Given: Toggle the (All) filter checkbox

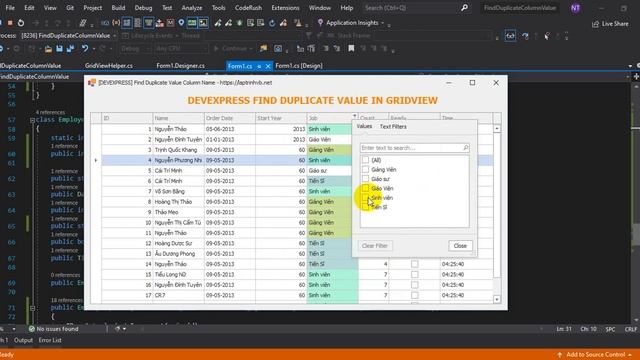Looking at the screenshot, I should pyautogui.click(x=365, y=160).
